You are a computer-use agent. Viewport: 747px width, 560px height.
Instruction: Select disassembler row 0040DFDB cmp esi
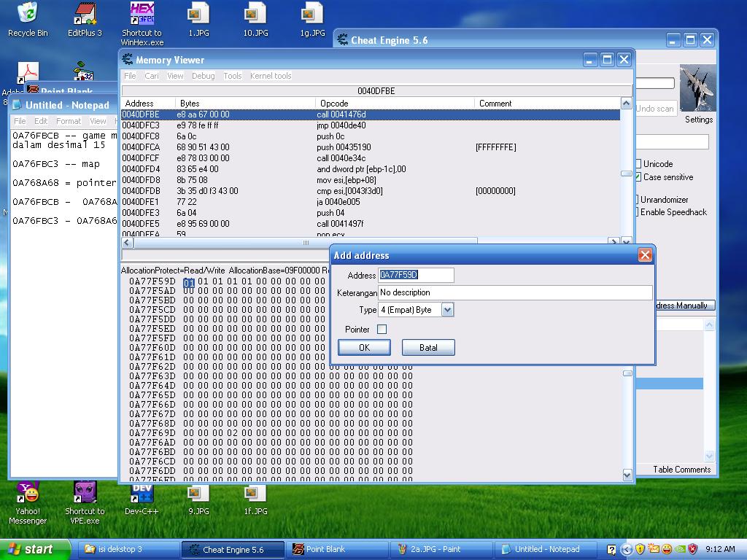[371, 190]
